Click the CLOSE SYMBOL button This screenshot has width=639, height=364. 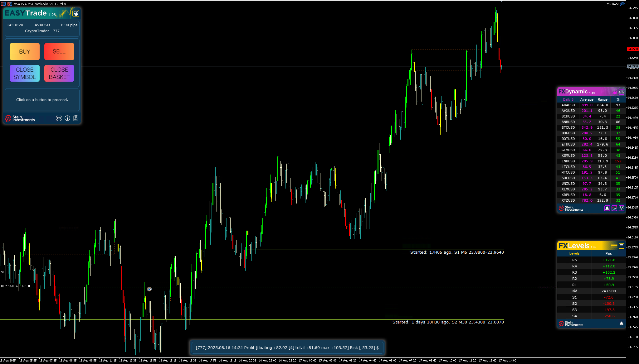click(25, 73)
